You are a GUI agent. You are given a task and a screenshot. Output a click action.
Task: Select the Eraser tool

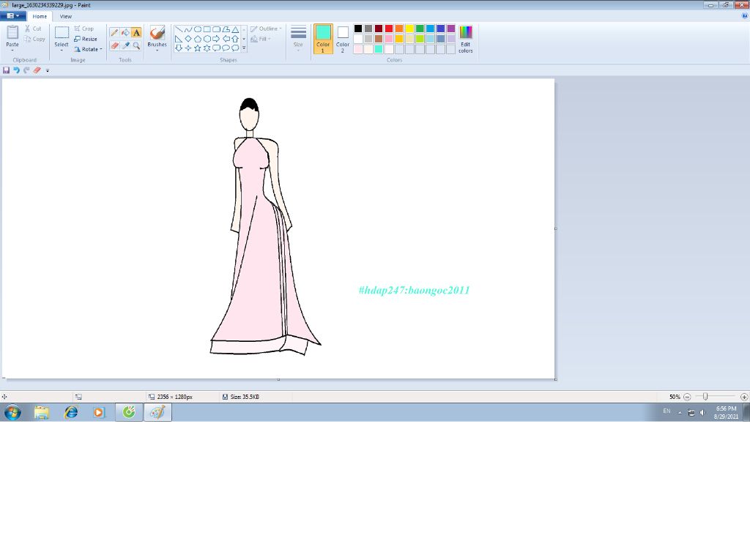pyautogui.click(x=114, y=45)
